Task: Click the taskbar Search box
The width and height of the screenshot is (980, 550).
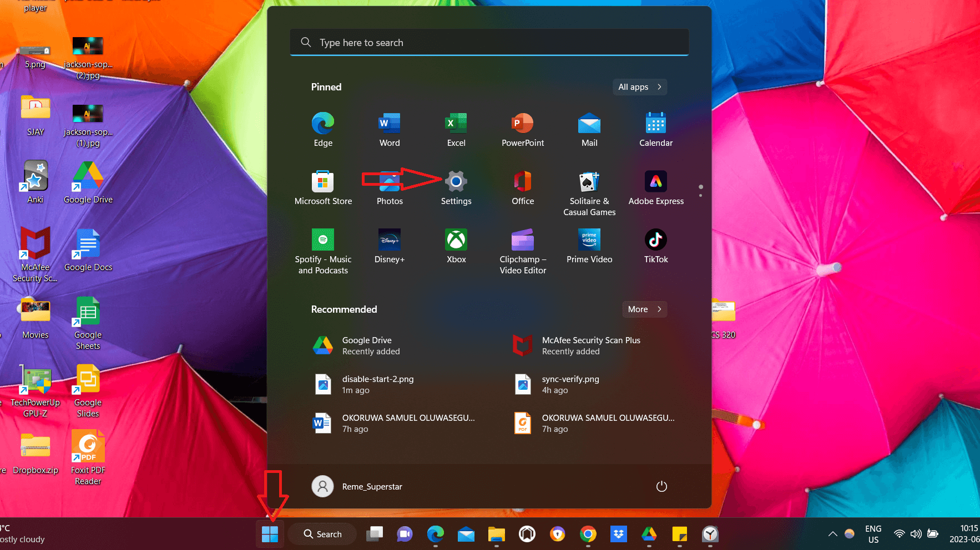Action: pyautogui.click(x=322, y=534)
